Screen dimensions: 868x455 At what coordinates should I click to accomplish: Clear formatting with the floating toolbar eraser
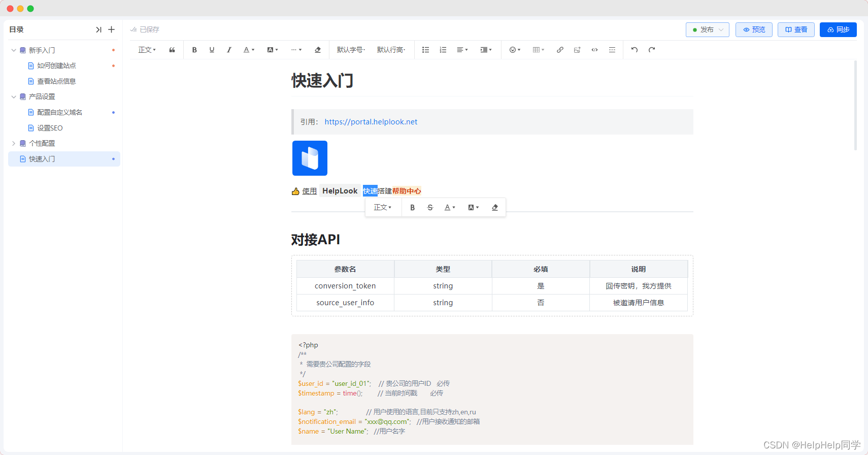(495, 208)
